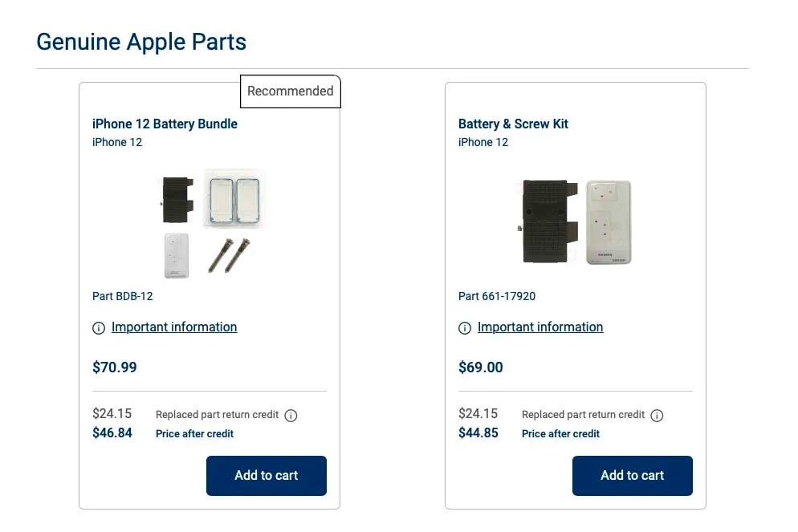Click the $69.00 price of the Screw Kit
This screenshot has width=798, height=532.
tap(481, 368)
